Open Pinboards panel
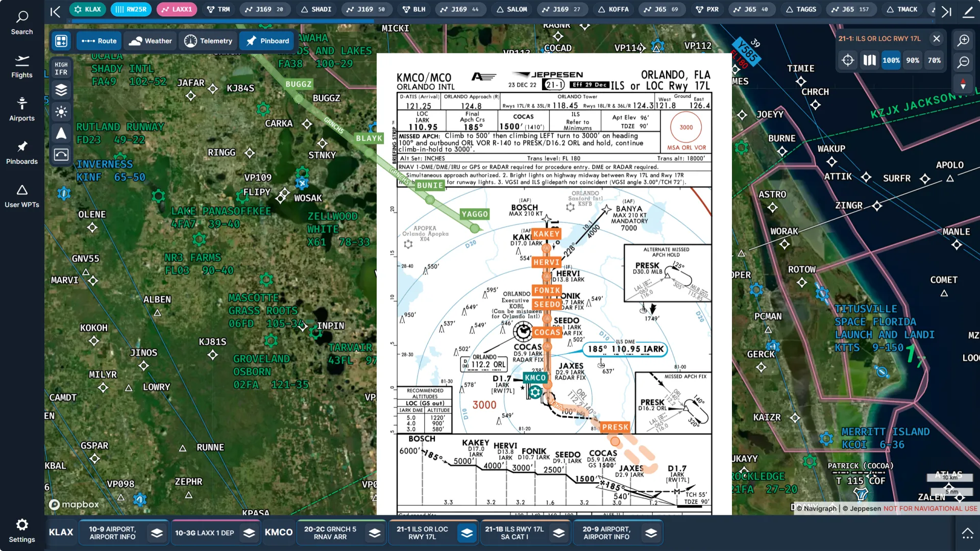The width and height of the screenshot is (980, 551). [22, 153]
